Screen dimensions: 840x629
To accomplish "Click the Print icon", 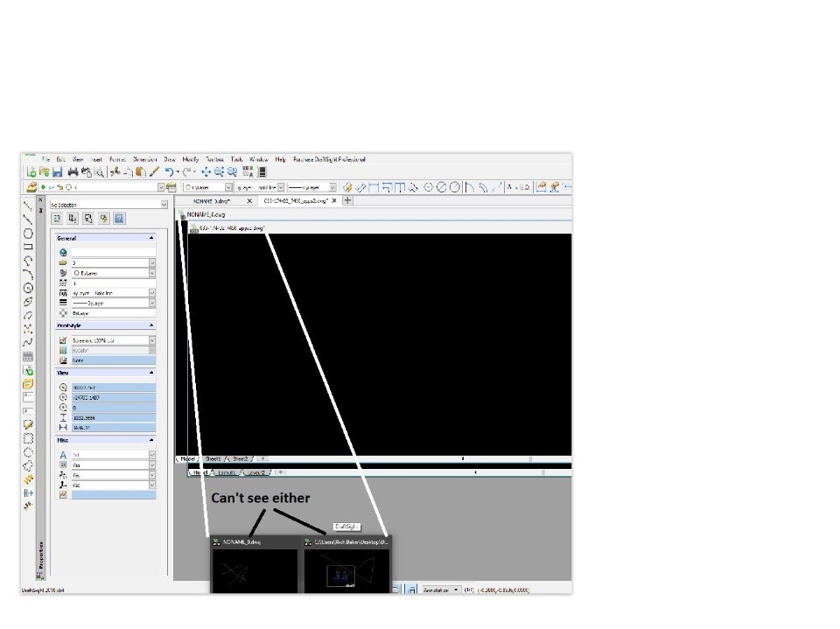I will (x=73, y=172).
